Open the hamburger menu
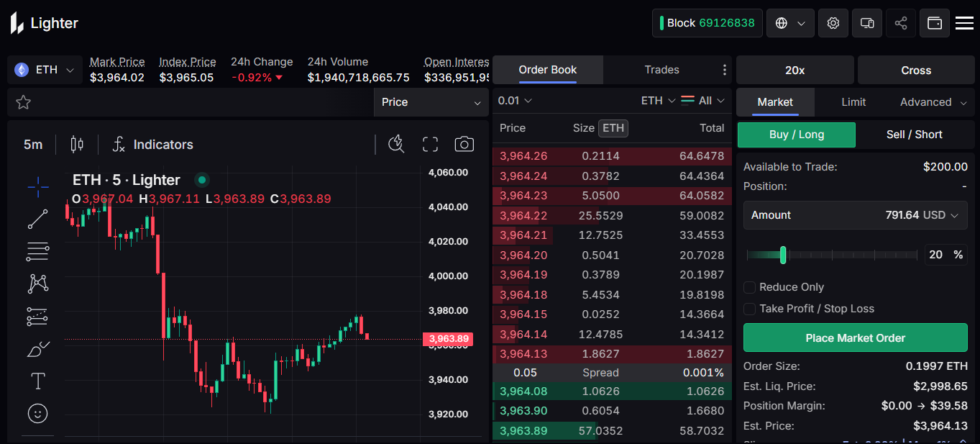This screenshot has width=980, height=444. [x=964, y=23]
